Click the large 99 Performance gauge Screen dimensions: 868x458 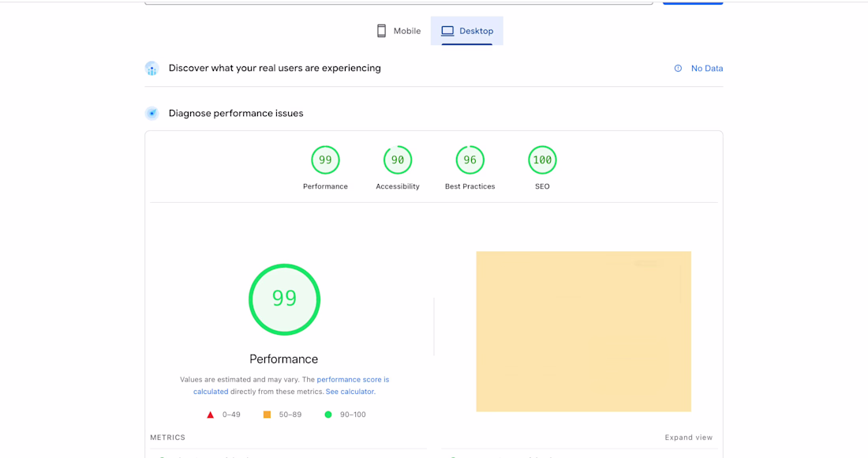[x=284, y=299]
